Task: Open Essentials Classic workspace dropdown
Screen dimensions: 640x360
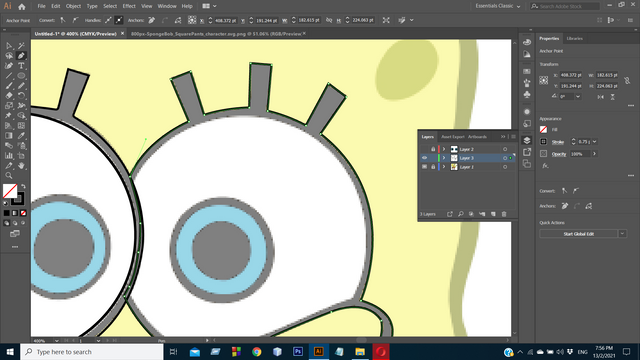Action: click(498, 6)
